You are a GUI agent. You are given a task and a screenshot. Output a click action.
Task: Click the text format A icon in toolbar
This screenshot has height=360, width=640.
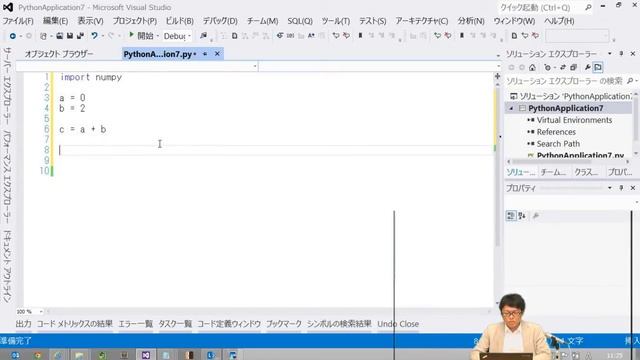click(x=311, y=36)
